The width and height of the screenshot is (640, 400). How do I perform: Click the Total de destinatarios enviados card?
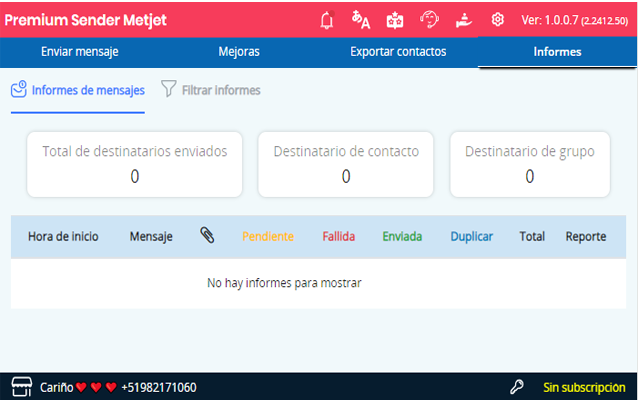point(135,164)
